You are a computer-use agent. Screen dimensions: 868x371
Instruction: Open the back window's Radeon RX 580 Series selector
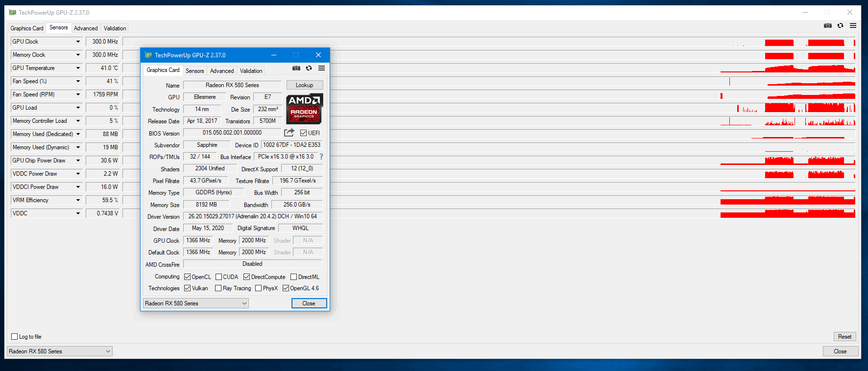59,351
